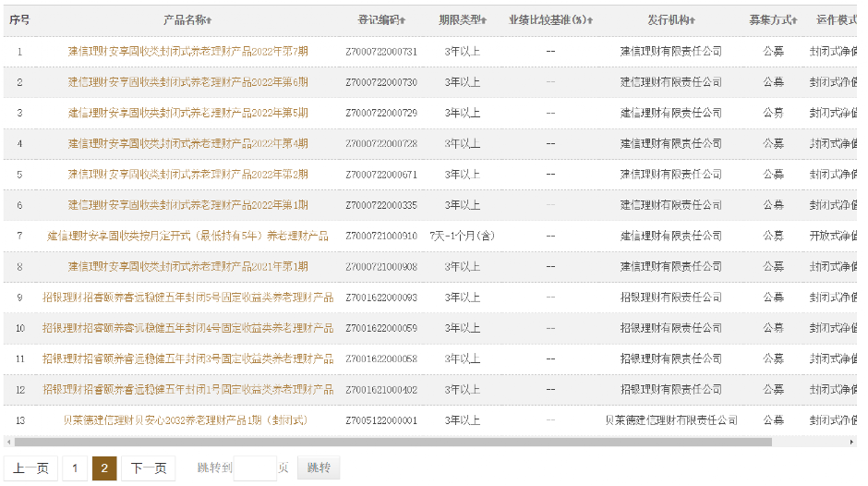Go to previous page 上一页
The height and width of the screenshot is (486, 868).
point(31,468)
